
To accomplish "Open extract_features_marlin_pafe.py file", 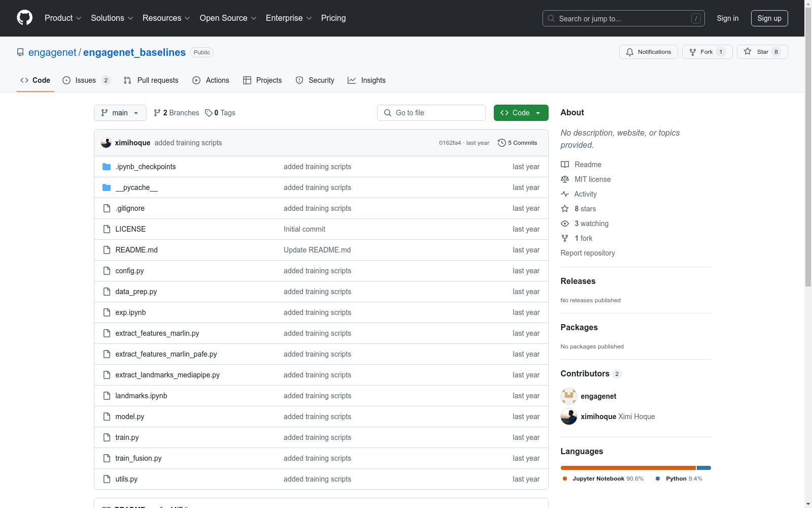I will (x=166, y=354).
